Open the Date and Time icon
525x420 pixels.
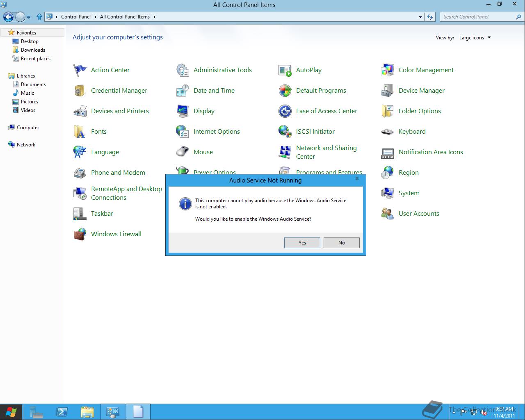[183, 91]
